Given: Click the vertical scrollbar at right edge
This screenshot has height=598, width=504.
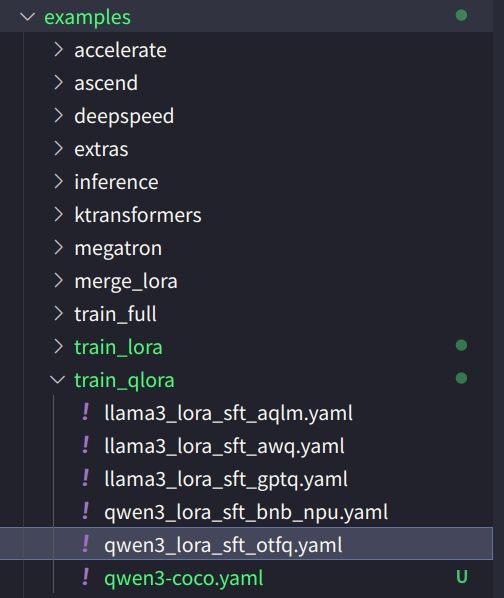Looking at the screenshot, I should point(499,299).
